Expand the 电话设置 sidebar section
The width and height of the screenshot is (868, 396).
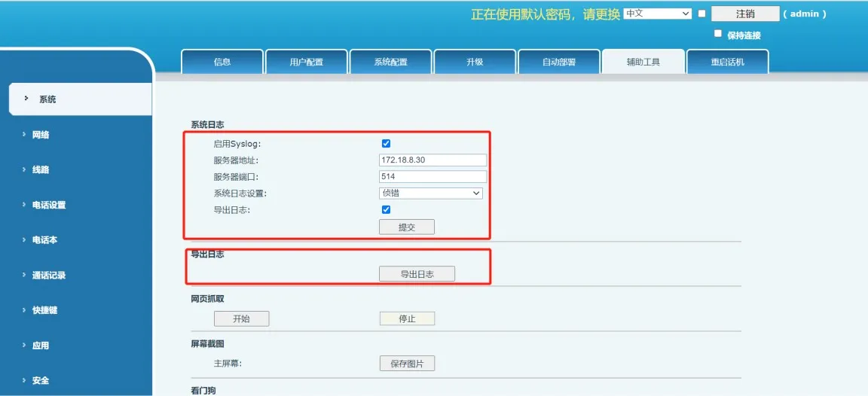pos(48,205)
